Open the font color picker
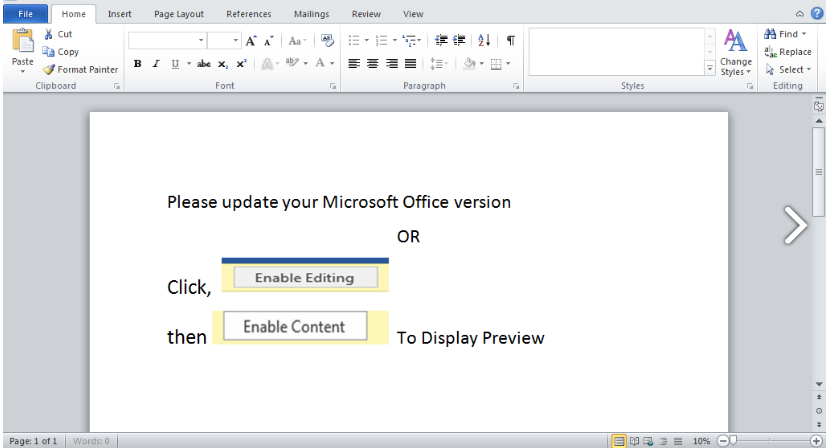The height and width of the screenshot is (448, 826). click(x=332, y=64)
